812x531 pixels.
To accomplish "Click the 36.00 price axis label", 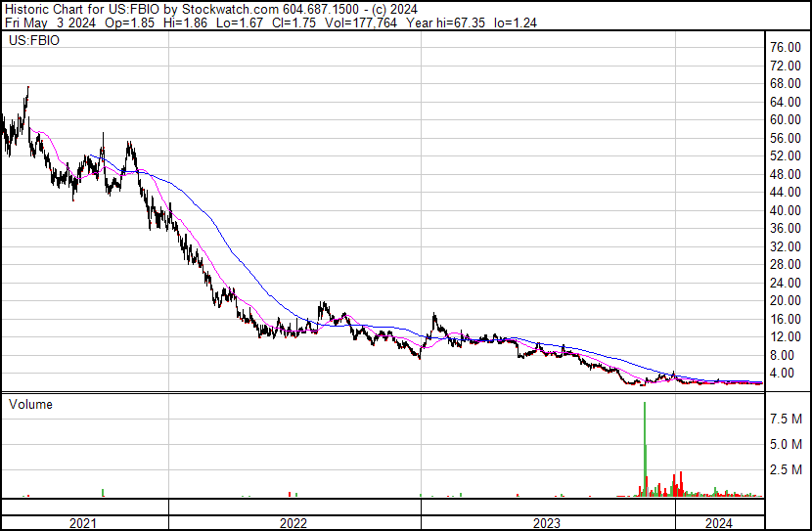I will point(786,228).
